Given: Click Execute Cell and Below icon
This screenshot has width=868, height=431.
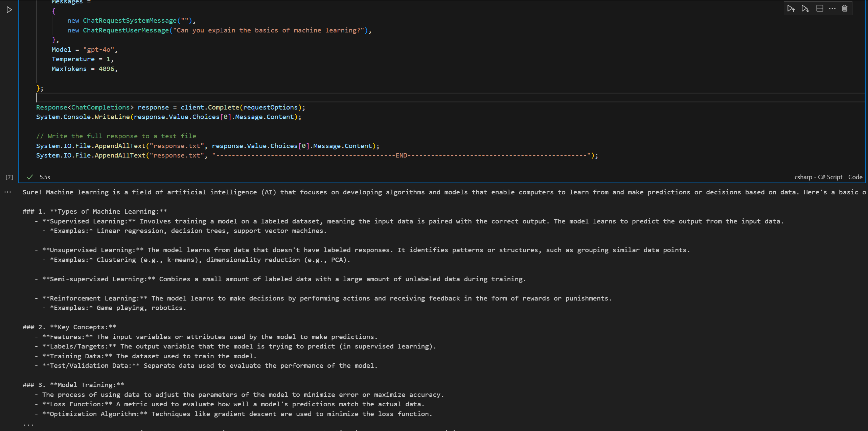Looking at the screenshot, I should [805, 8].
